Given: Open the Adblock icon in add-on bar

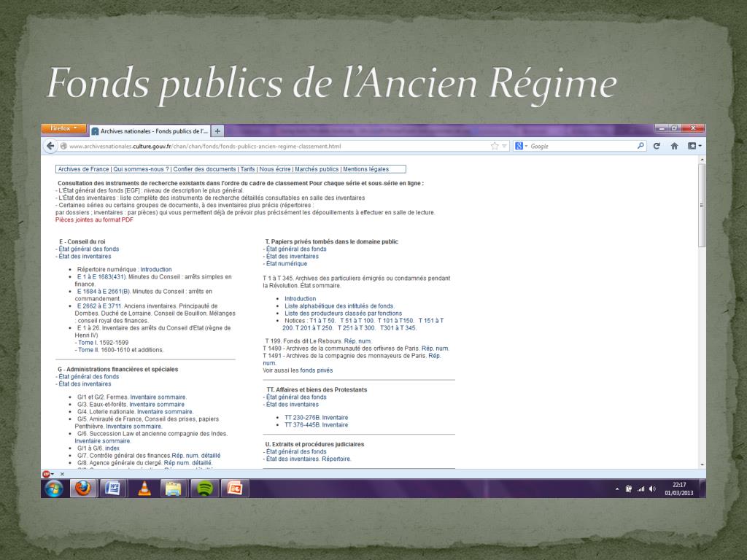Looking at the screenshot, I should 47,474.
